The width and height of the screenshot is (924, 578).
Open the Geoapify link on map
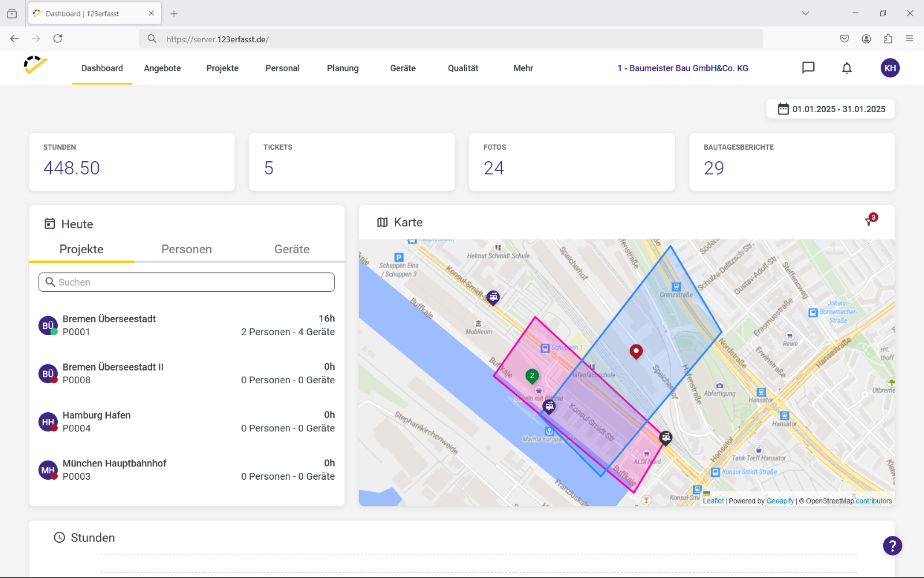[x=780, y=501]
